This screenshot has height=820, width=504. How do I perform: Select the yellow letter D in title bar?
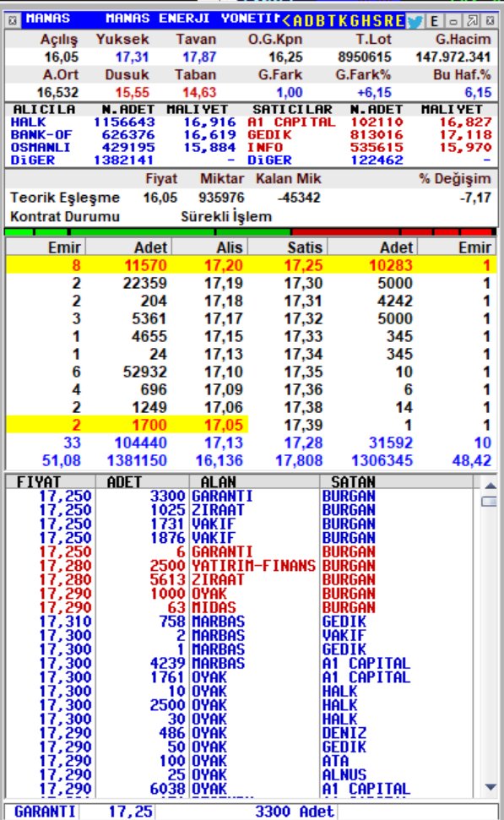coord(308,21)
